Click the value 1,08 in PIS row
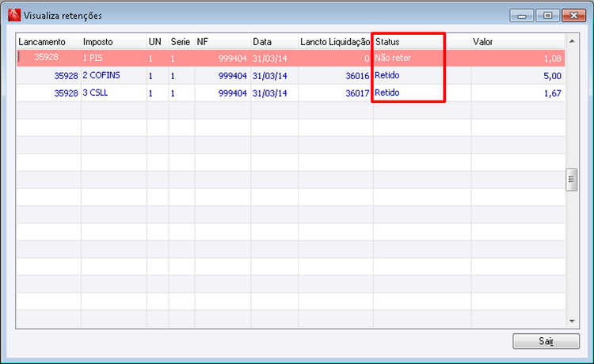The image size is (594, 364). (518, 59)
